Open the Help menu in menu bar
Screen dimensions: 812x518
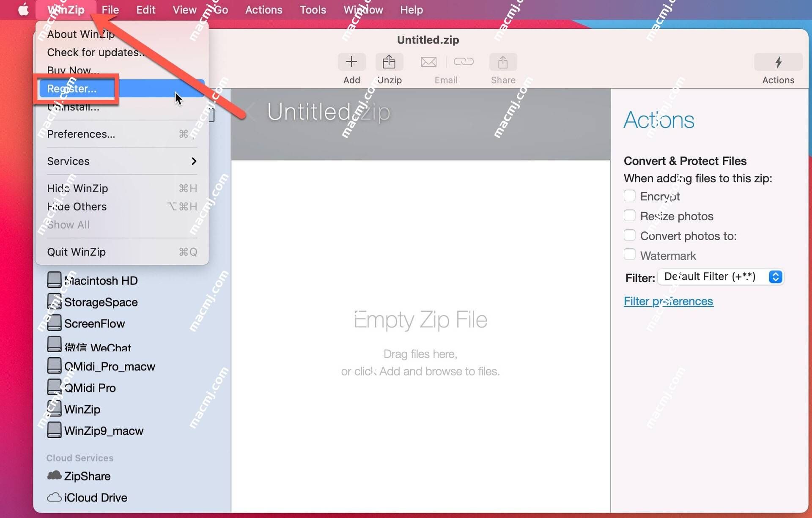(x=411, y=9)
